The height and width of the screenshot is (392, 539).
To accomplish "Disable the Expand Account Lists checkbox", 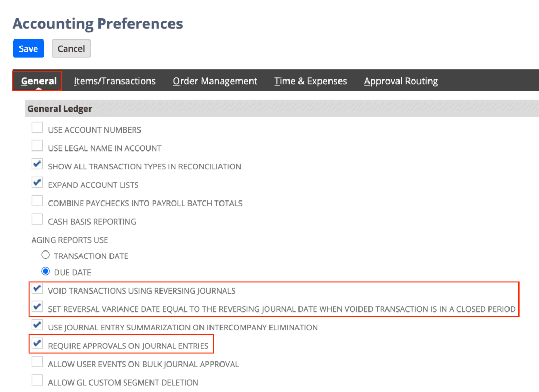I will [37, 183].
